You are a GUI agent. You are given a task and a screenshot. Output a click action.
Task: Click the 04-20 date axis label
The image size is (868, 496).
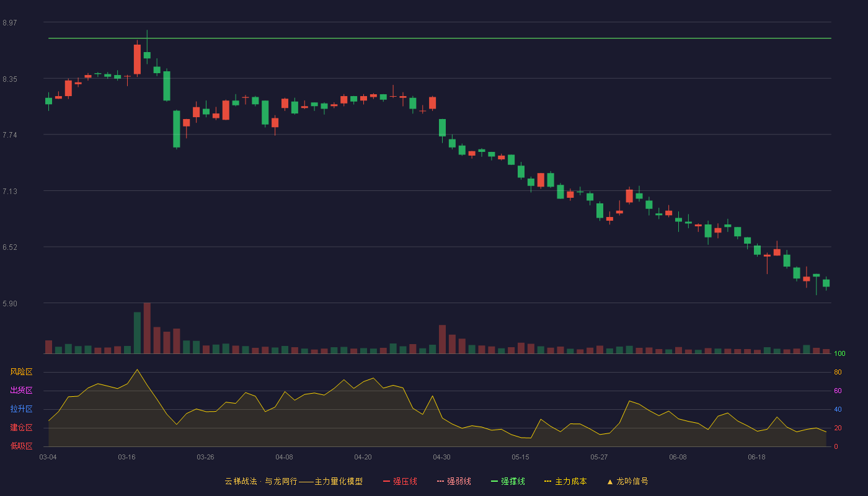click(363, 457)
